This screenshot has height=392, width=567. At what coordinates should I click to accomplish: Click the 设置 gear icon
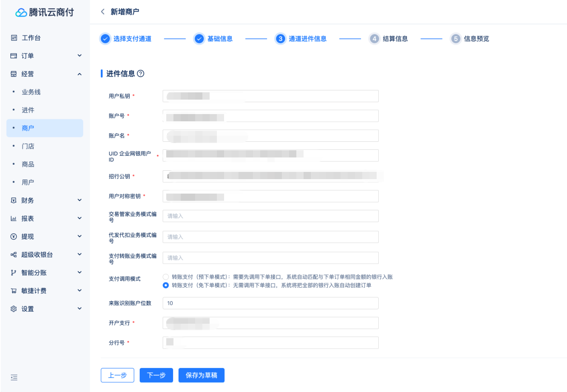pyautogui.click(x=14, y=309)
